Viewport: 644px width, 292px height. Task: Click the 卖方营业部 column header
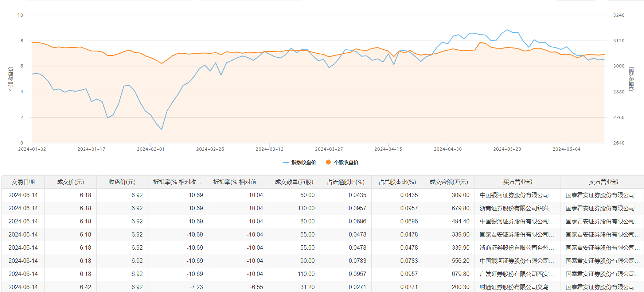(603, 182)
